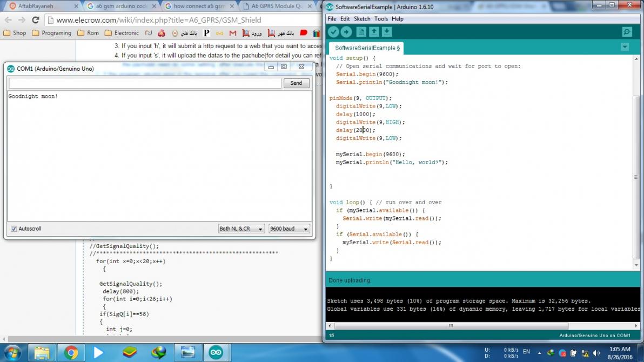
Task: Reload the page in Chrome
Action: pyautogui.click(x=36, y=20)
